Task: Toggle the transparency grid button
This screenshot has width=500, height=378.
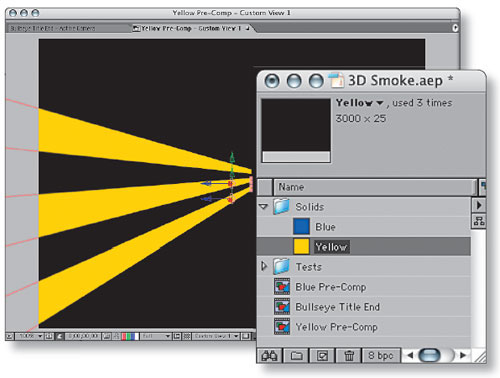Action: tap(187, 336)
